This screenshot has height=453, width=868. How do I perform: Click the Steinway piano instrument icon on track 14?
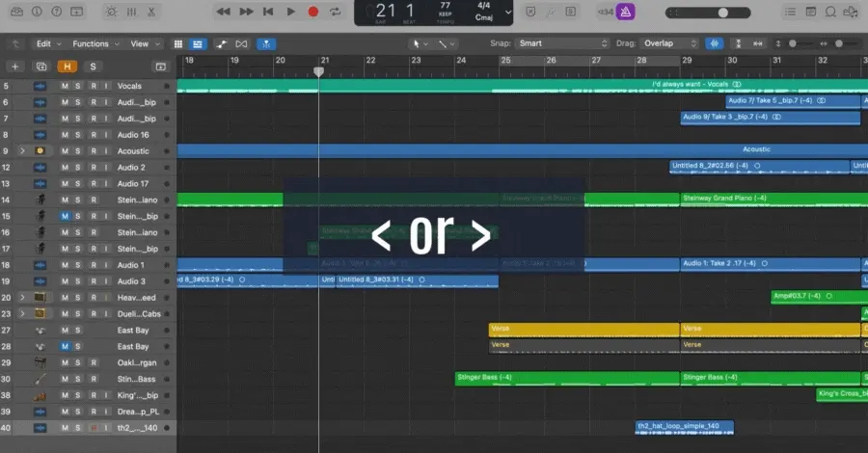tap(40, 200)
